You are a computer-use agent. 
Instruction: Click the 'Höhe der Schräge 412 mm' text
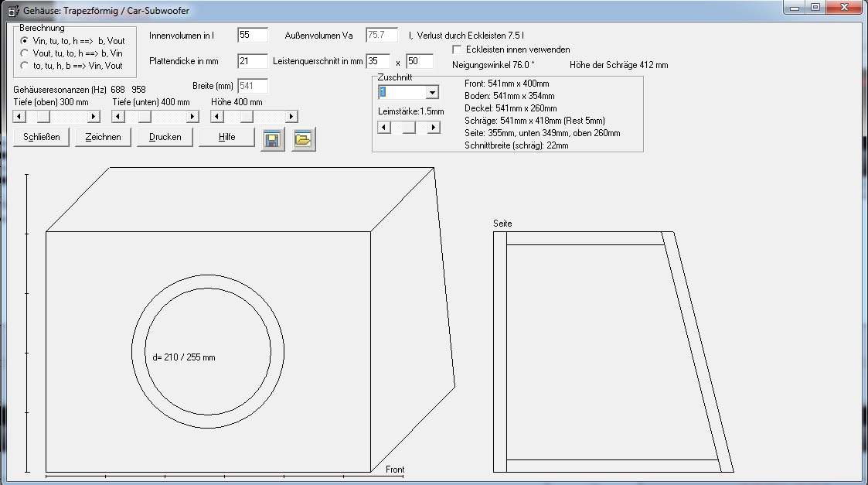(x=619, y=65)
